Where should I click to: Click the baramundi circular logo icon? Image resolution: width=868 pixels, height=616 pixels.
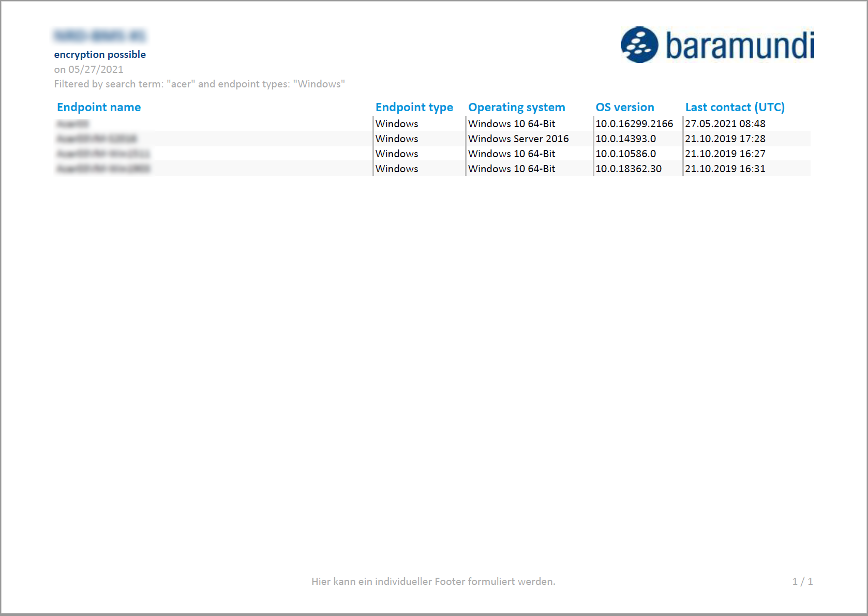click(x=639, y=45)
